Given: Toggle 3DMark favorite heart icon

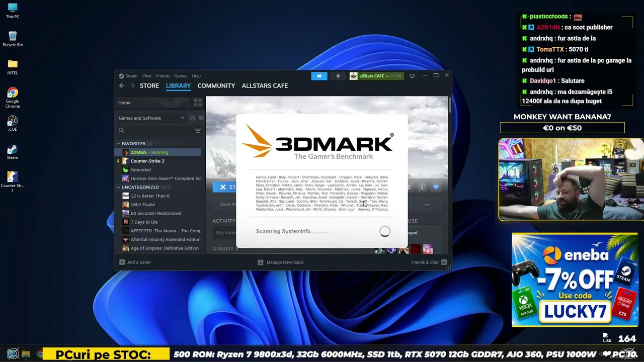Looking at the screenshot, I should click(x=436, y=187).
